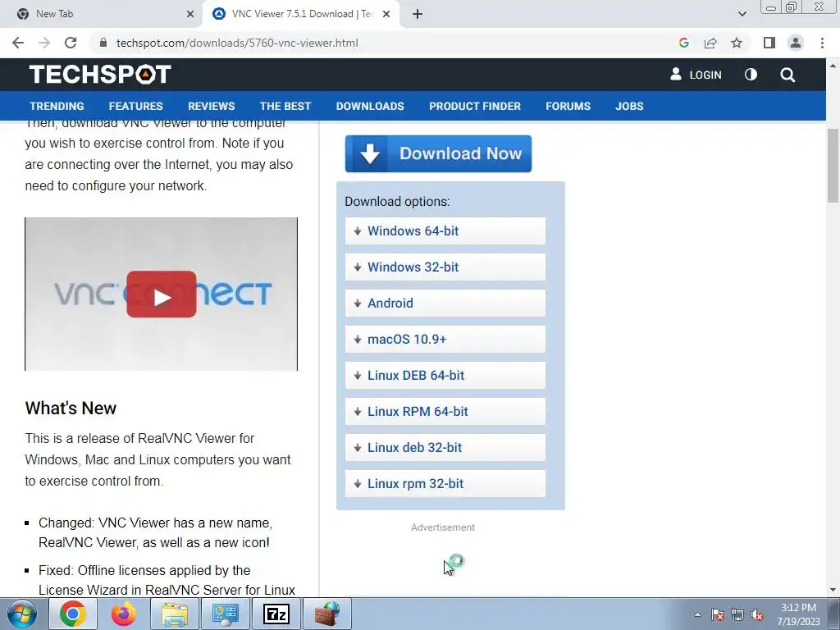Open the JOBS menu
The height and width of the screenshot is (630, 840).
click(x=629, y=106)
